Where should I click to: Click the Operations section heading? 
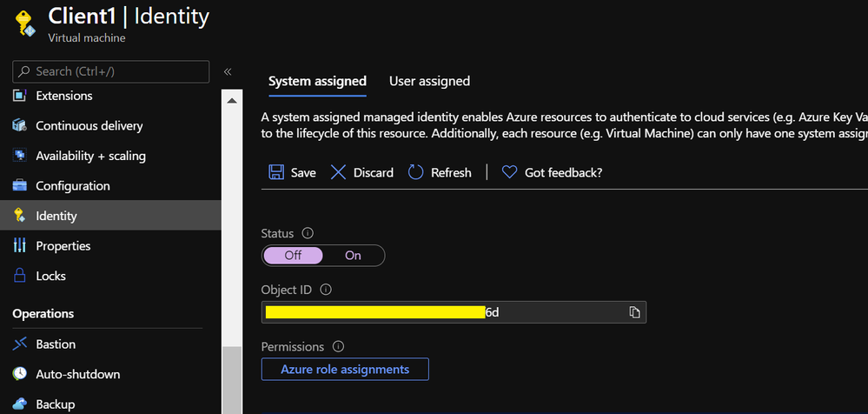(x=43, y=314)
